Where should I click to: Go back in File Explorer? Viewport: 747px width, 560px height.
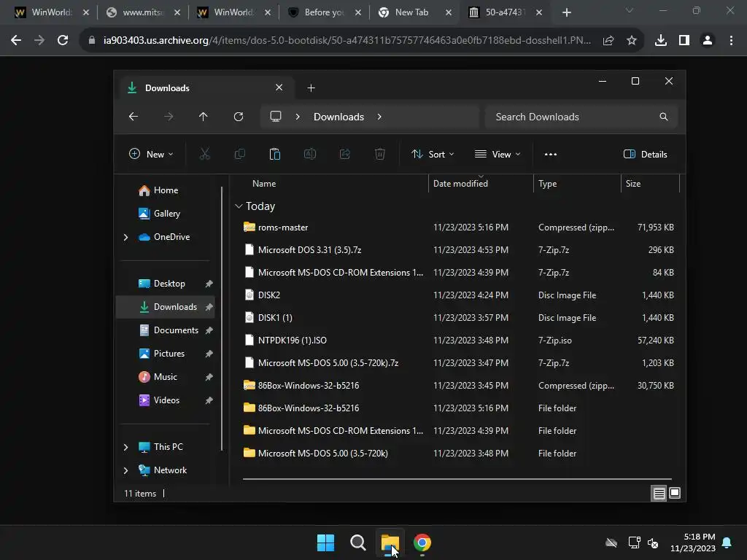(133, 117)
